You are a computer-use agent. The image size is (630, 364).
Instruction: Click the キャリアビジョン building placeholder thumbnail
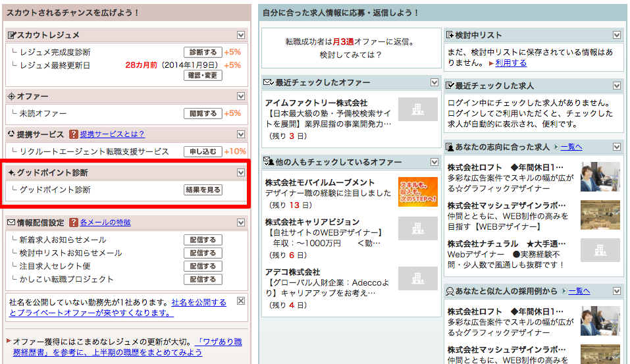pos(418,228)
